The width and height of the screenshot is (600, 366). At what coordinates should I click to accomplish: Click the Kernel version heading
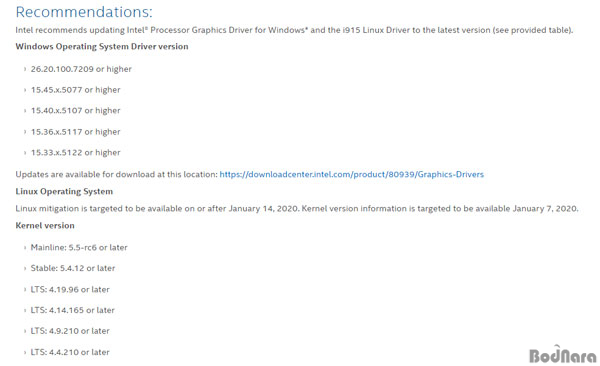pyautogui.click(x=45, y=225)
